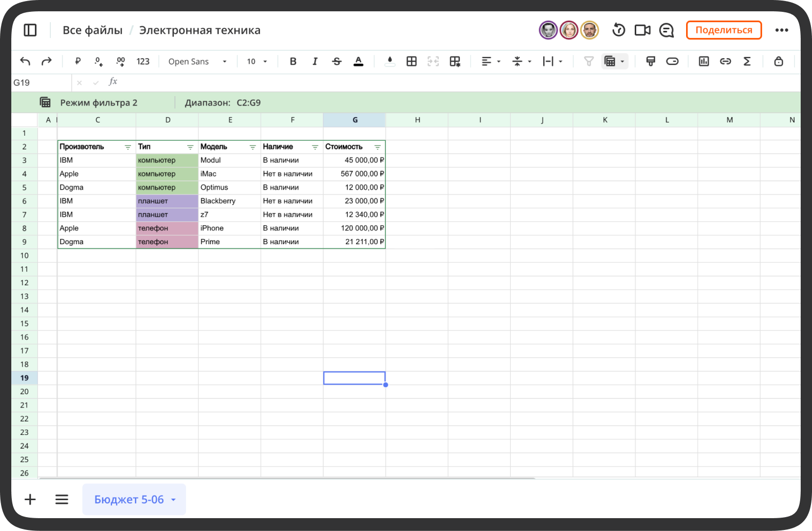
Task: Insert sum function sigma icon
Action: (x=747, y=61)
